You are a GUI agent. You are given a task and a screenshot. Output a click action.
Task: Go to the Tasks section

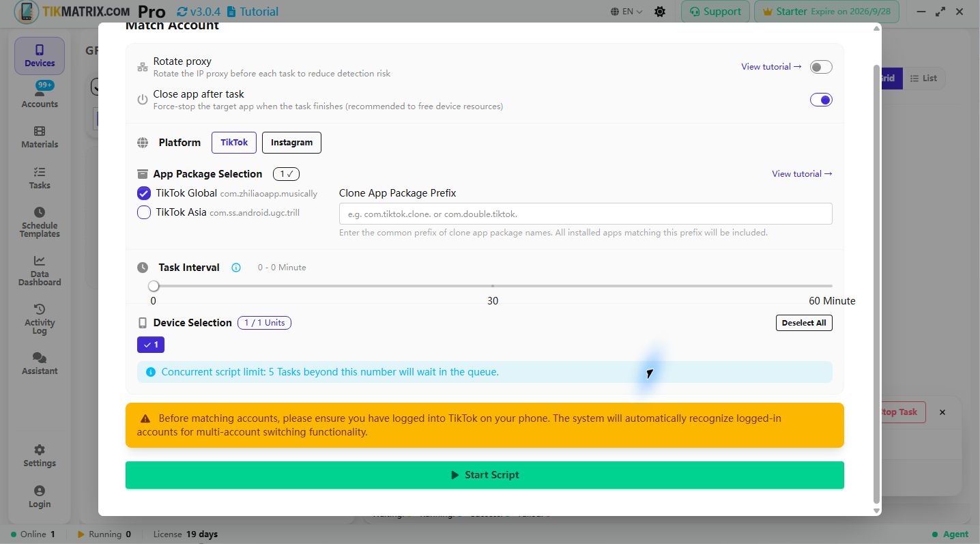tap(40, 178)
